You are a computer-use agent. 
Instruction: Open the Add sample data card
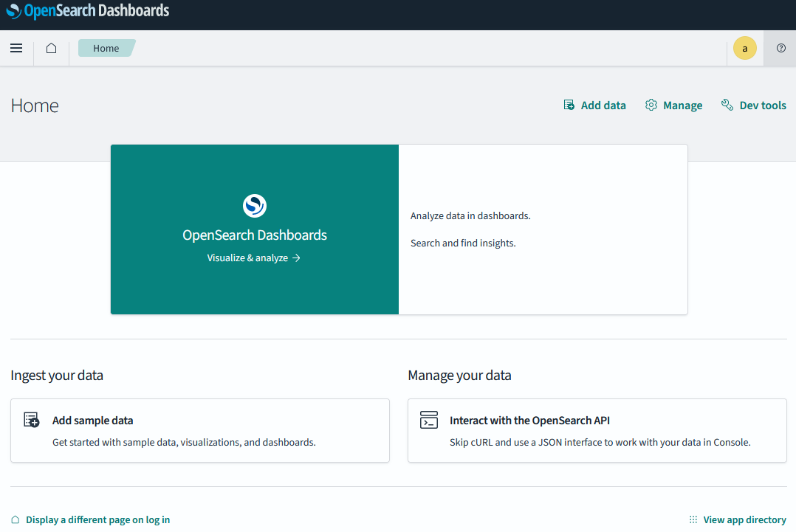click(200, 431)
